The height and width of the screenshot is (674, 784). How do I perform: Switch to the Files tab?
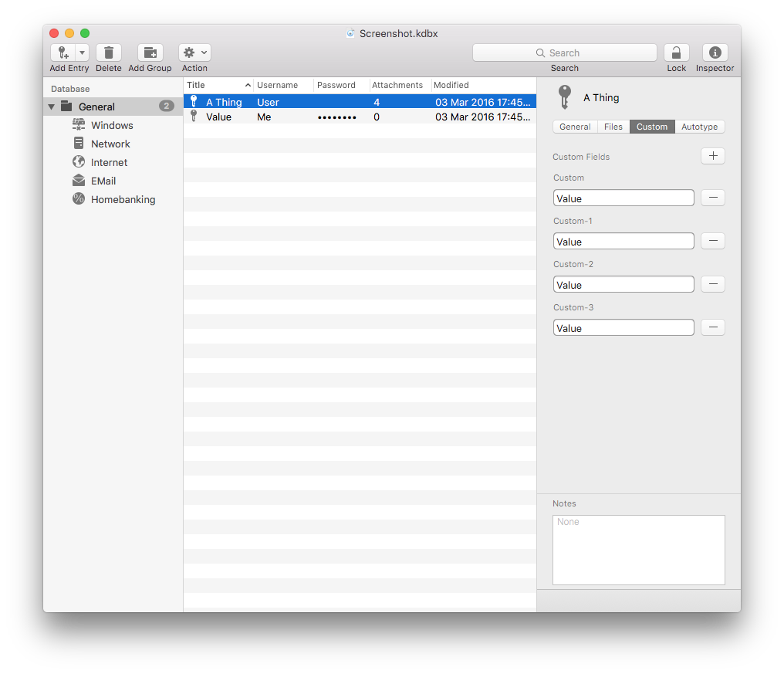pyautogui.click(x=613, y=127)
